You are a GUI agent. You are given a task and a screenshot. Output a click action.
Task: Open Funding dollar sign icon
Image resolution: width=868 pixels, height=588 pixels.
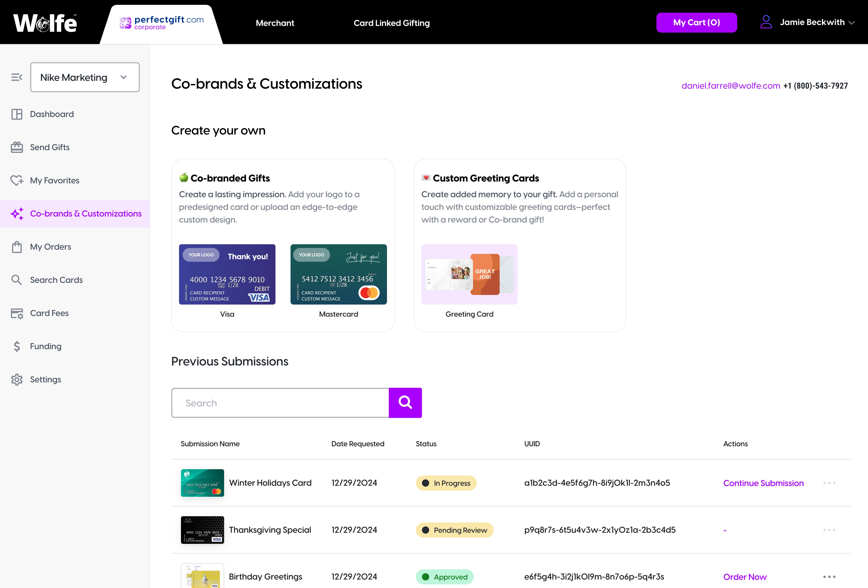point(17,346)
